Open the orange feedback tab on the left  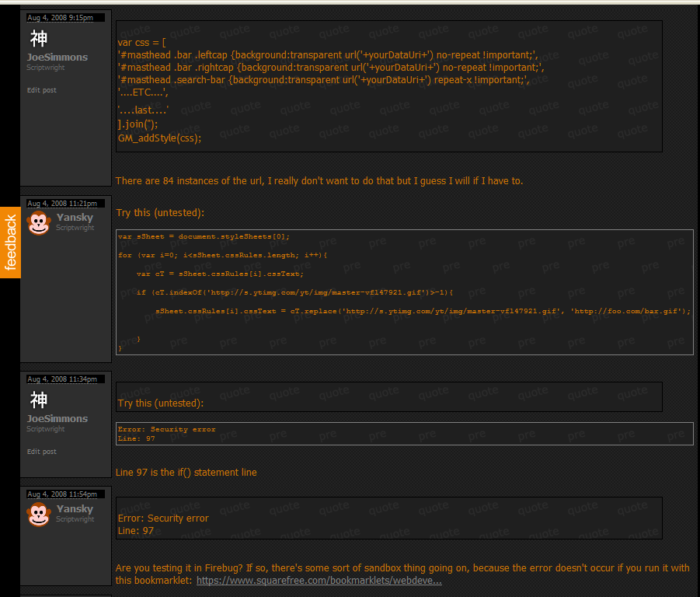click(10, 239)
